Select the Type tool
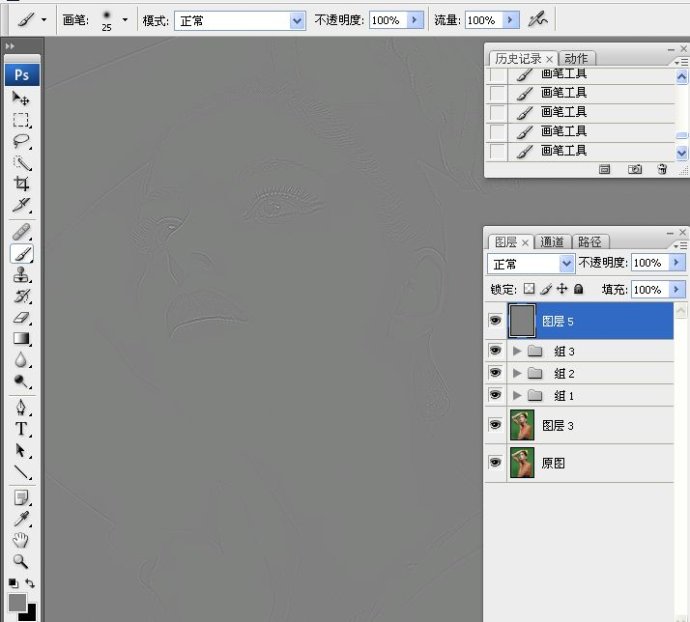The width and height of the screenshot is (690, 622). (x=21, y=429)
